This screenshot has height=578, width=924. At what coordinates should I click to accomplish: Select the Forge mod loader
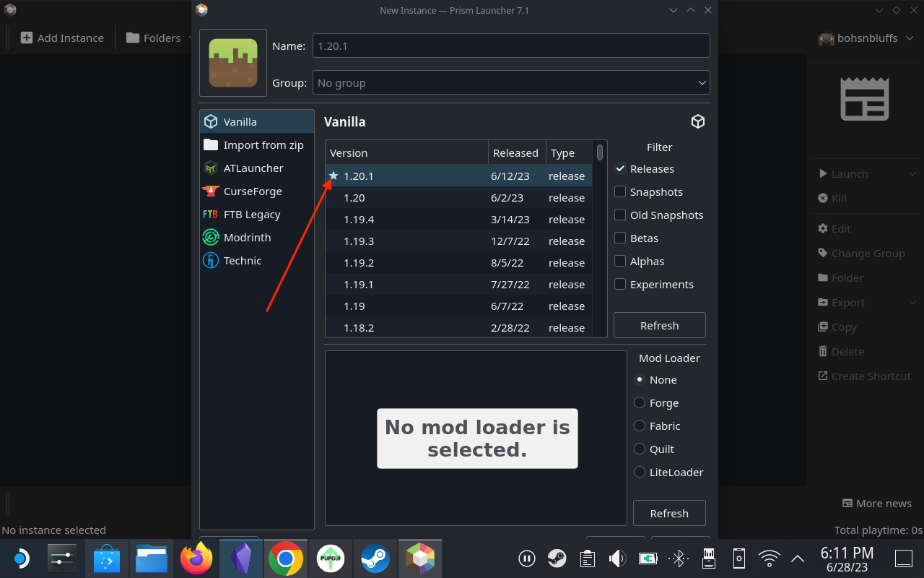(639, 402)
